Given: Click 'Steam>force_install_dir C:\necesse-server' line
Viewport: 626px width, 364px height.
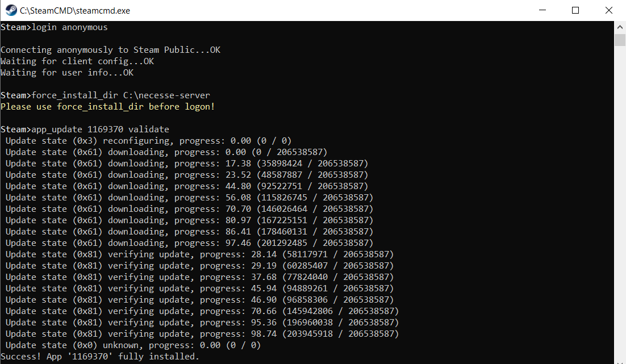Looking at the screenshot, I should pyautogui.click(x=106, y=95).
